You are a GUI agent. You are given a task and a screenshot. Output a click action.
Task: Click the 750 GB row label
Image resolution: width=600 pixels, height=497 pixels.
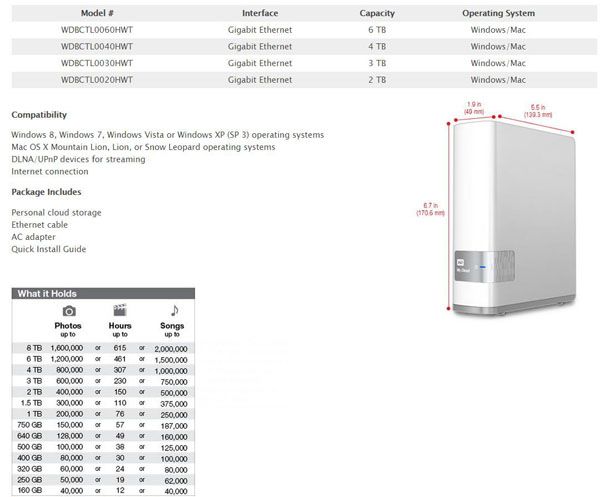(30, 425)
